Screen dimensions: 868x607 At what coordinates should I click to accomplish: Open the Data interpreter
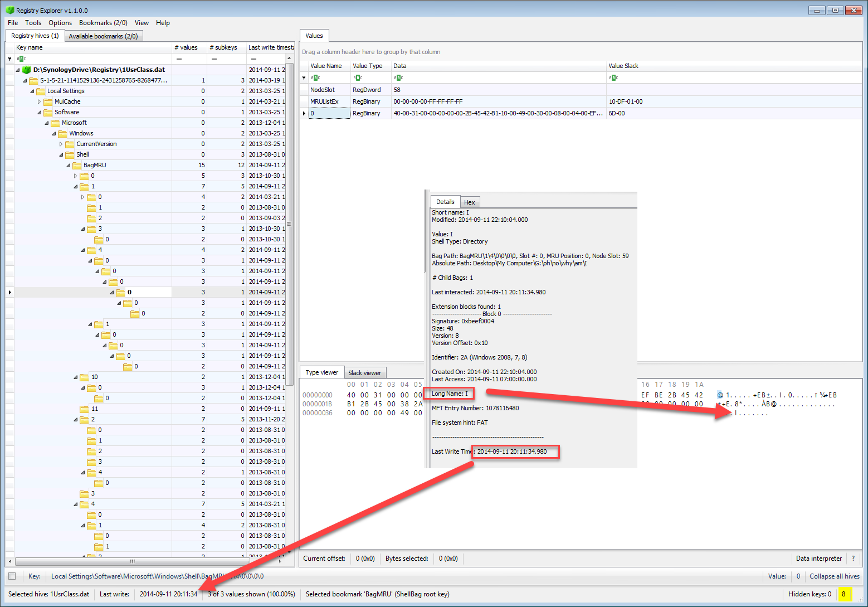(819, 558)
